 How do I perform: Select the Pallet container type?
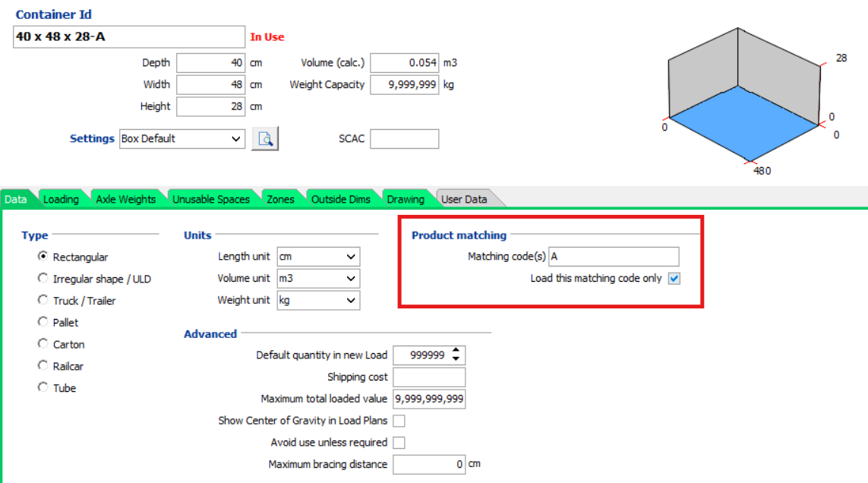click(x=43, y=321)
